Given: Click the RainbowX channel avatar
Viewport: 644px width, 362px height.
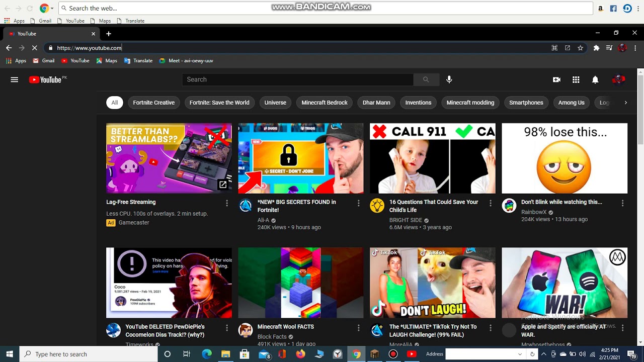Looking at the screenshot, I should [509, 205].
